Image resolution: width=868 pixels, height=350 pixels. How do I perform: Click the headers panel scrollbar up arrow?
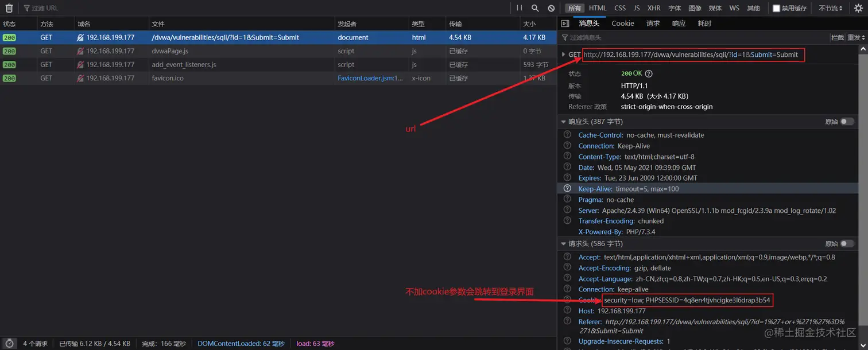click(863, 49)
